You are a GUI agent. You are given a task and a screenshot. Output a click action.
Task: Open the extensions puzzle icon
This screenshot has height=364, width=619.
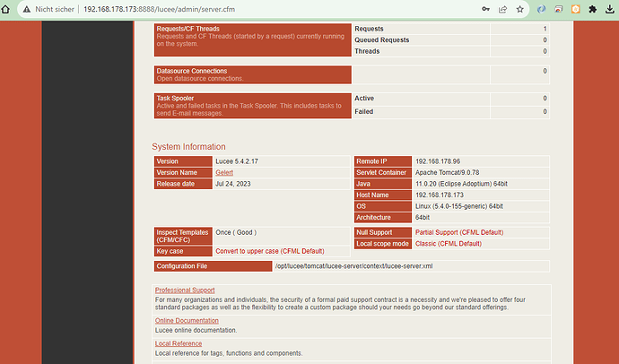(593, 9)
